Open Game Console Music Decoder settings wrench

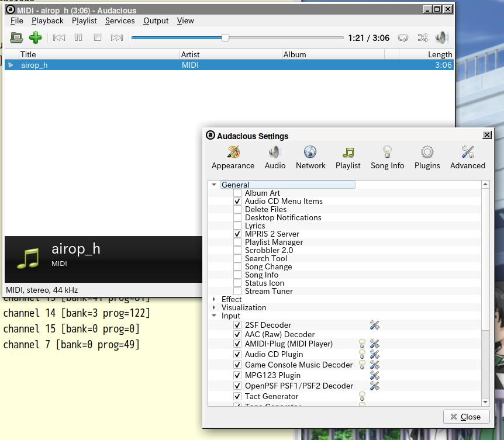374,365
